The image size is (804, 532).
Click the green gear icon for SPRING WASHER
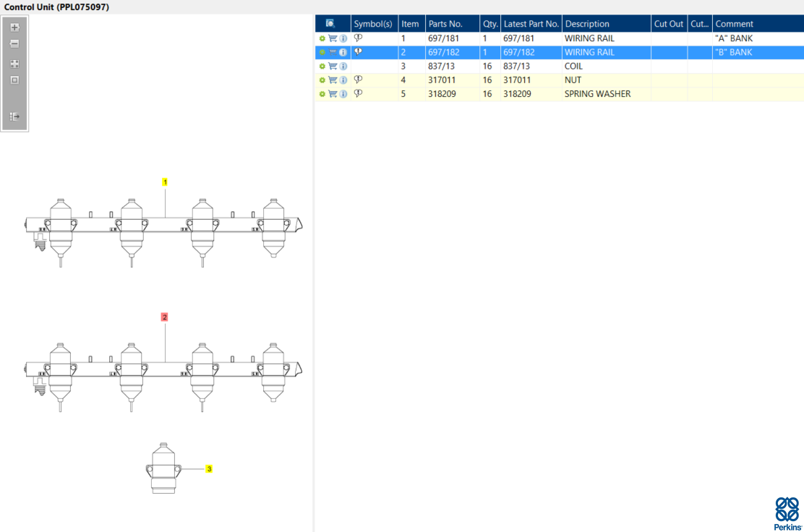point(322,94)
